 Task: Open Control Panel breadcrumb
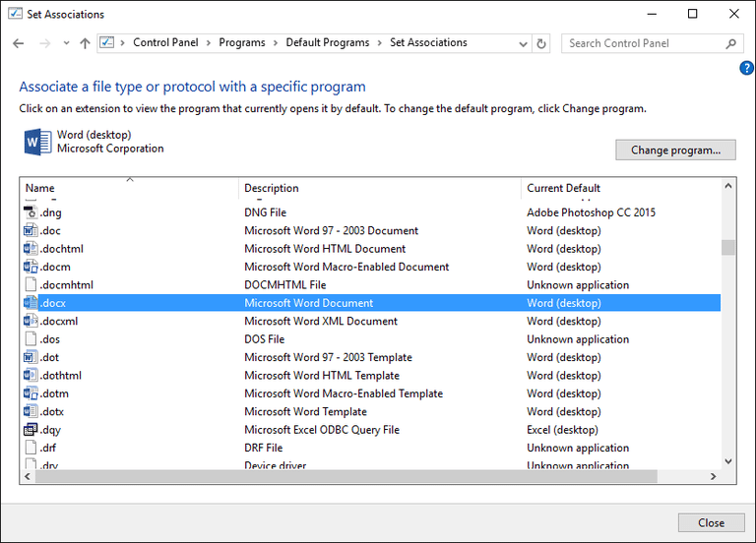click(165, 42)
